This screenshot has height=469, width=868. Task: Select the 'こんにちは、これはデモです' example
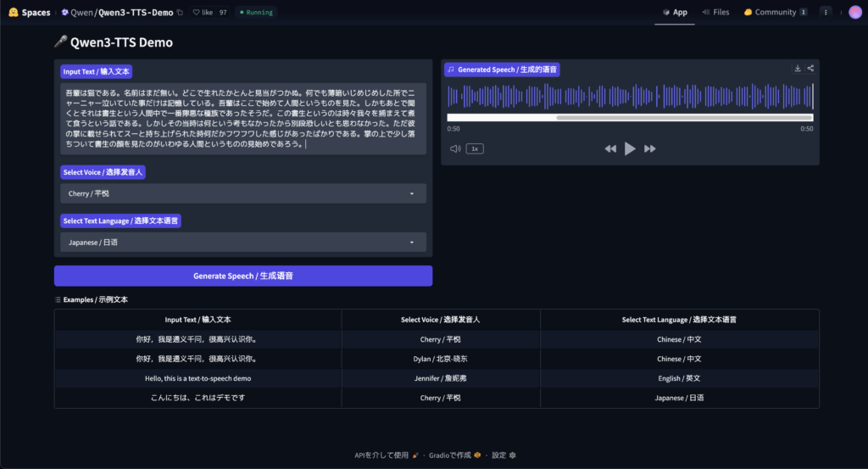(x=198, y=398)
